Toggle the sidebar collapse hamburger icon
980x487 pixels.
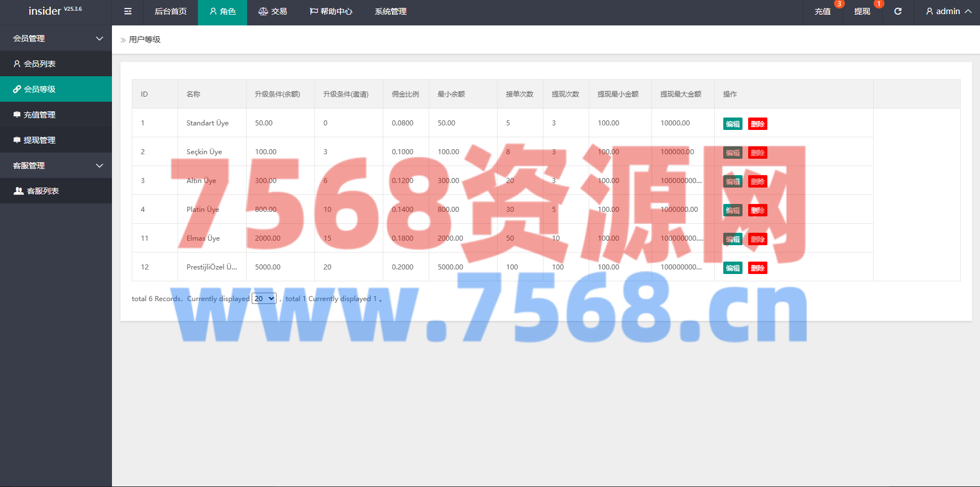click(x=128, y=11)
